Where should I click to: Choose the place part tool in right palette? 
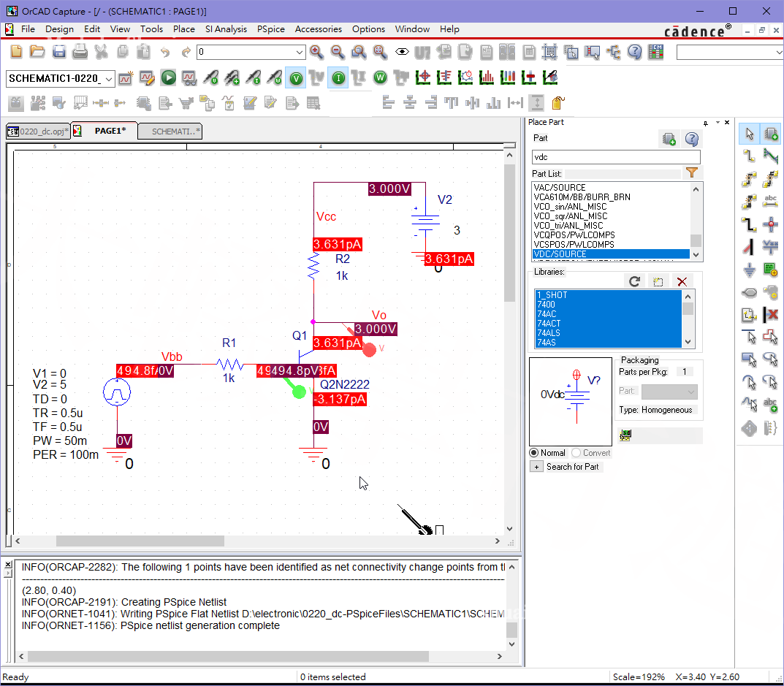(771, 134)
